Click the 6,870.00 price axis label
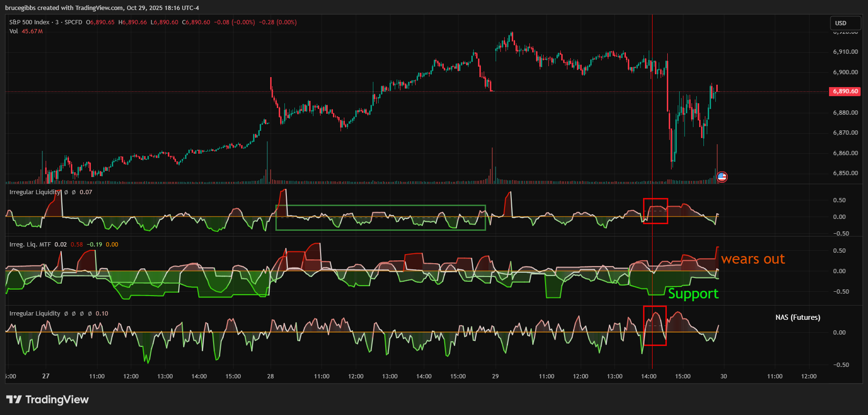This screenshot has height=415, width=868. pyautogui.click(x=846, y=133)
